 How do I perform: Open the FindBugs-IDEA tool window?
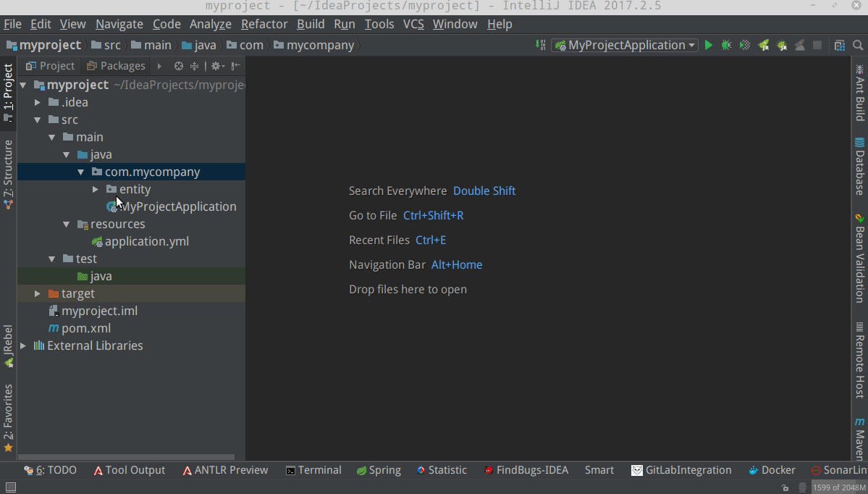tap(526, 470)
